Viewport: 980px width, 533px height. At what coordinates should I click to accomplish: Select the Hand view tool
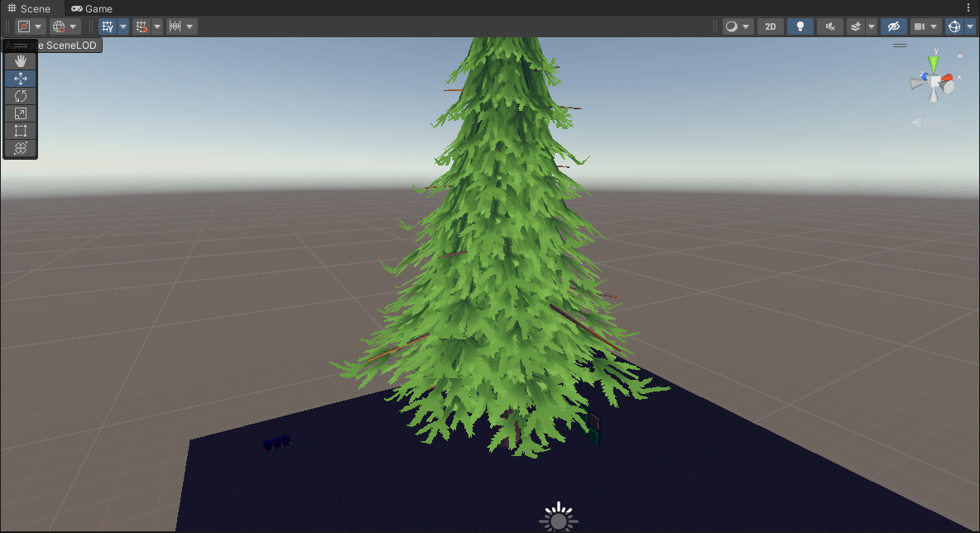pyautogui.click(x=21, y=61)
